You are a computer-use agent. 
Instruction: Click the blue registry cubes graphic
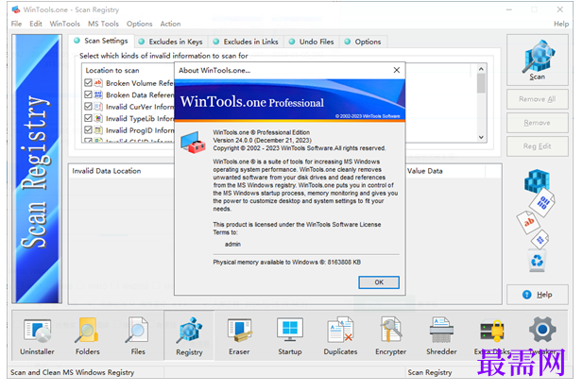(537, 181)
